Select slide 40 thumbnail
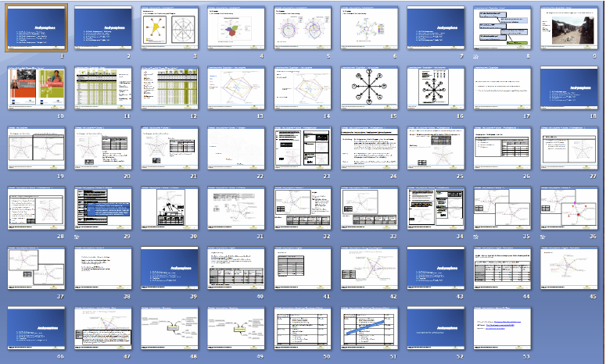This screenshot has width=606, height=364. pyautogui.click(x=236, y=269)
